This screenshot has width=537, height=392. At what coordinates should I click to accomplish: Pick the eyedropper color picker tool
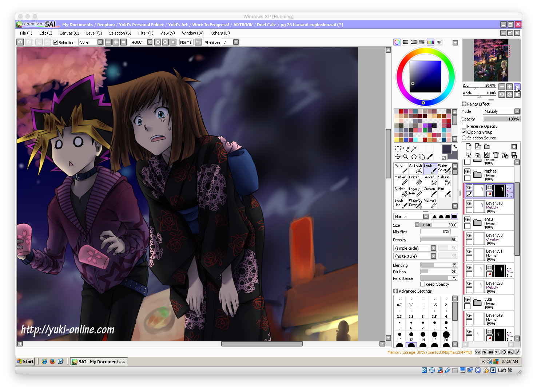click(430, 157)
